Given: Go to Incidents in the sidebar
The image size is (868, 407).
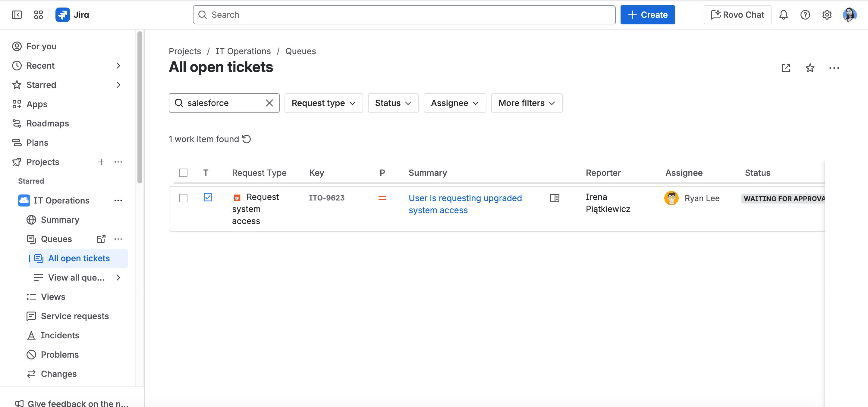Looking at the screenshot, I should click(60, 335).
